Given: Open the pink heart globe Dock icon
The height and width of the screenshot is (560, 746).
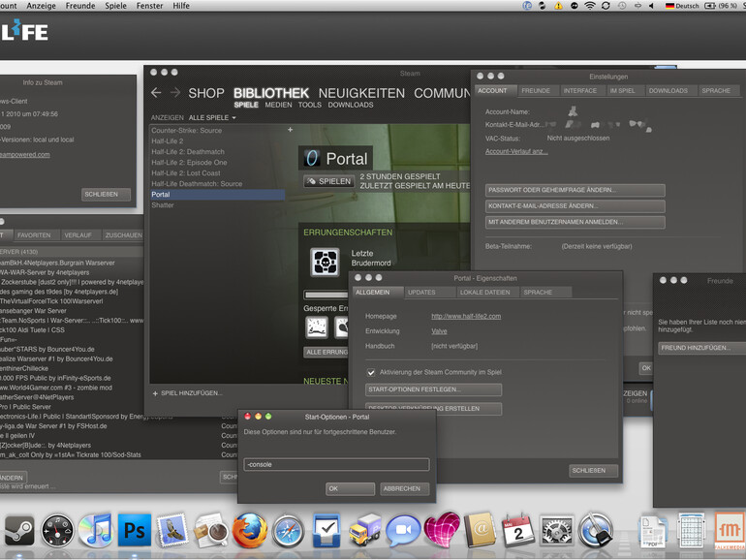Looking at the screenshot, I should coord(442,530).
